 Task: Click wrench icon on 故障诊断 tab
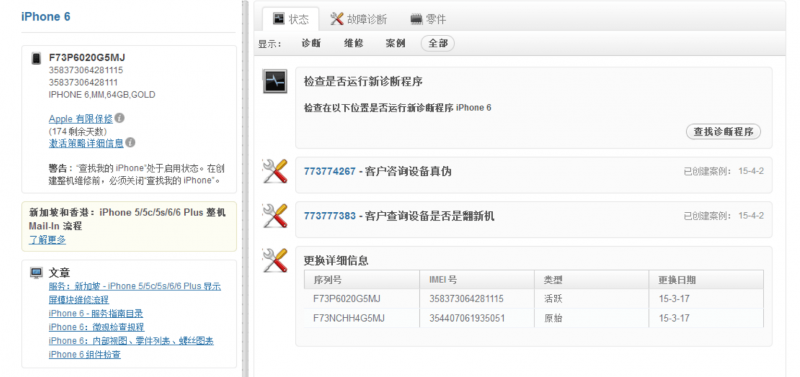(x=336, y=19)
